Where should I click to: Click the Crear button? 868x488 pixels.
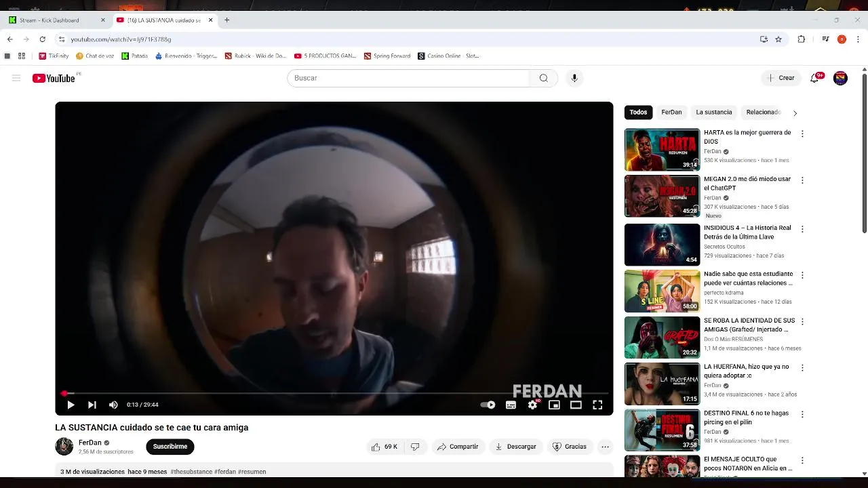pos(781,78)
